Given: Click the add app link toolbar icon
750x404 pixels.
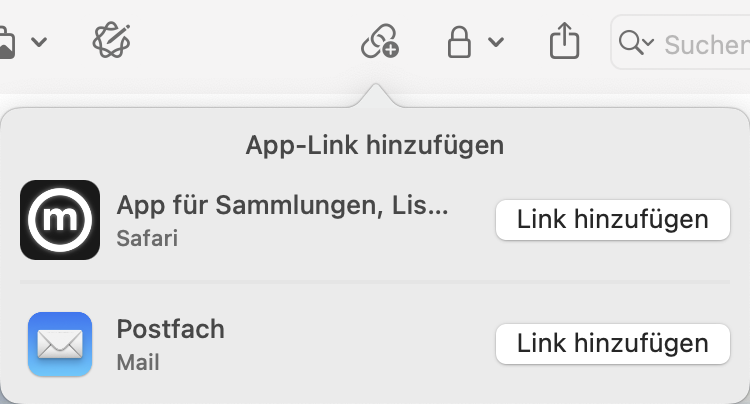Looking at the screenshot, I should (x=380, y=41).
